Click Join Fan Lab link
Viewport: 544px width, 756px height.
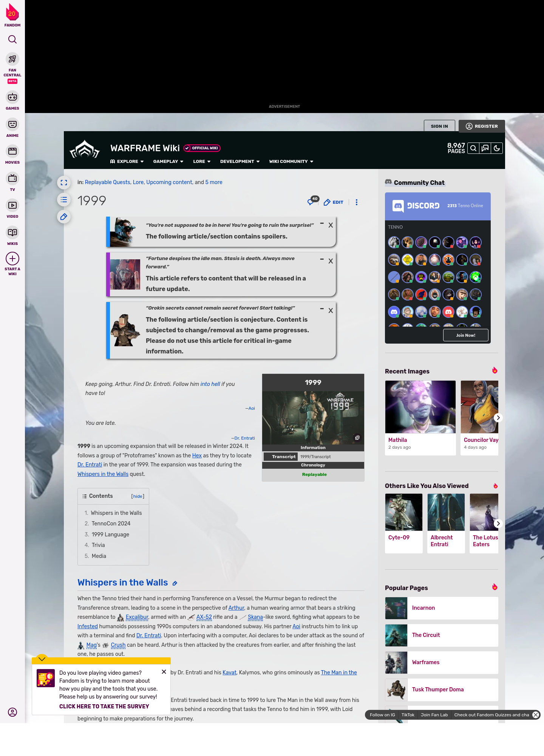[x=434, y=715]
